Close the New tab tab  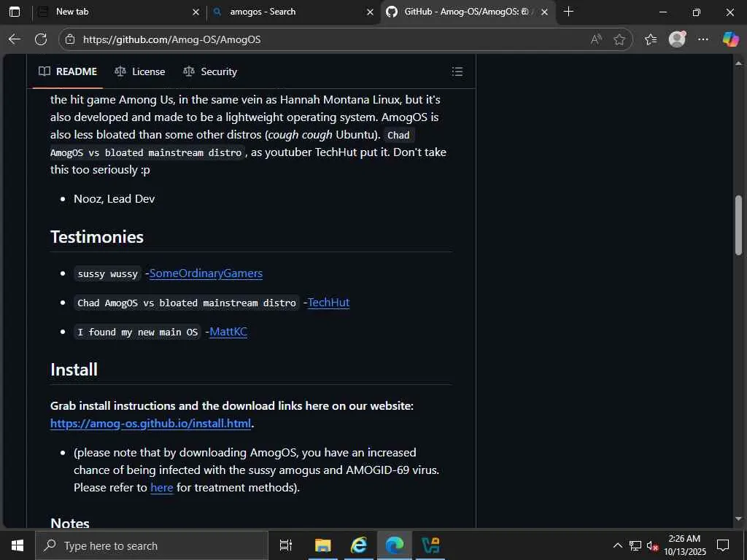click(x=196, y=12)
